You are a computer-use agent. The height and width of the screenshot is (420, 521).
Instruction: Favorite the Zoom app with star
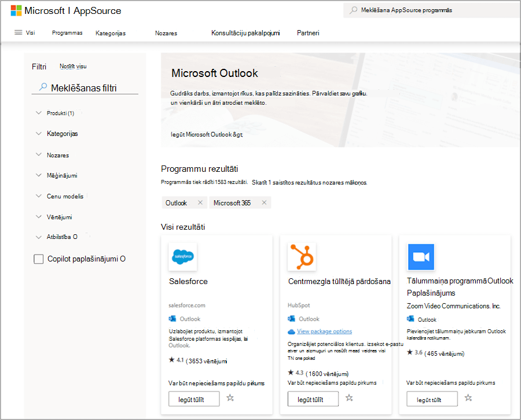point(468,398)
